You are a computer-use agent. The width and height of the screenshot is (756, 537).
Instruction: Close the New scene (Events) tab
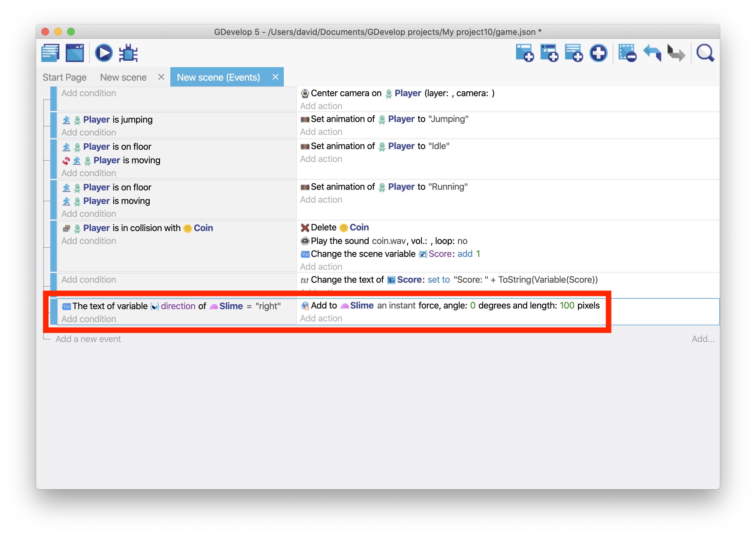[x=275, y=77]
